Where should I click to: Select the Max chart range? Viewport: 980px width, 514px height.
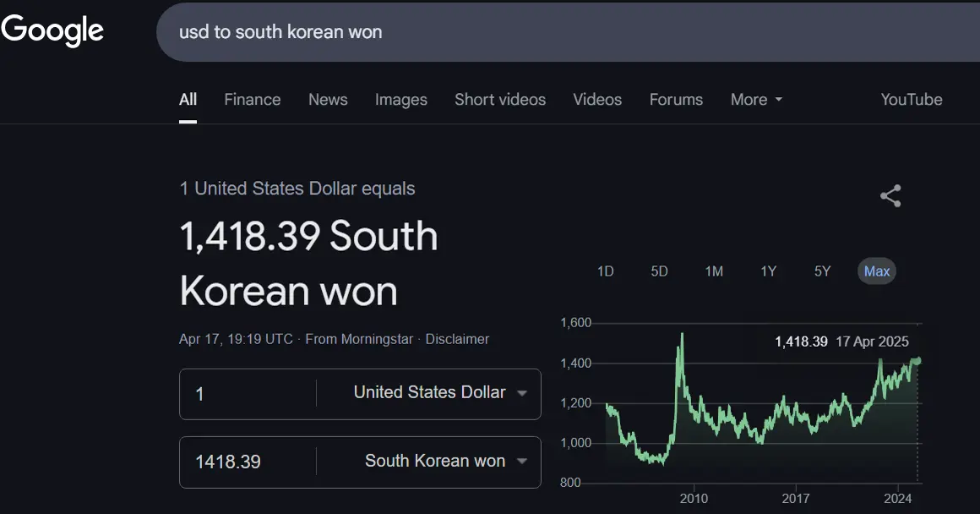pyautogui.click(x=877, y=271)
